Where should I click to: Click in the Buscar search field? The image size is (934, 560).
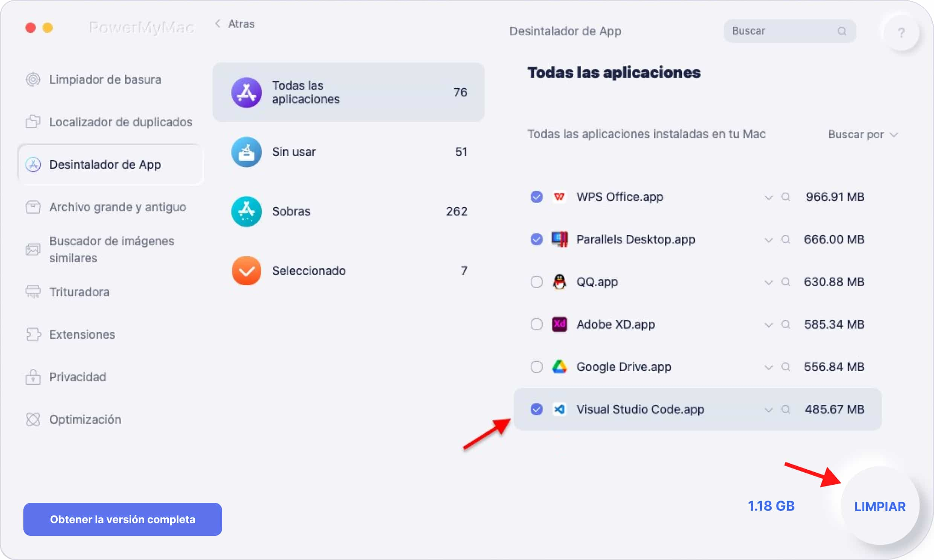pos(789,31)
